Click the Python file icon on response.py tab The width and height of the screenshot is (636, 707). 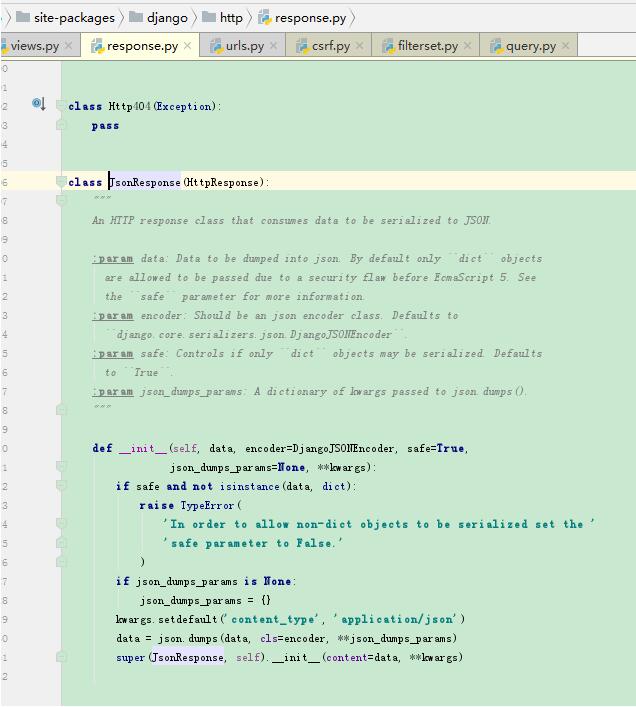[97, 46]
